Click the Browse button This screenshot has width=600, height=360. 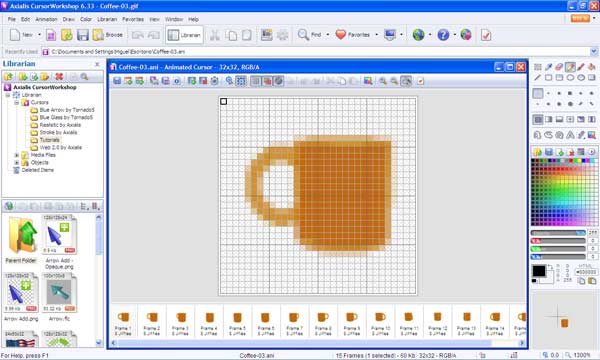109,35
